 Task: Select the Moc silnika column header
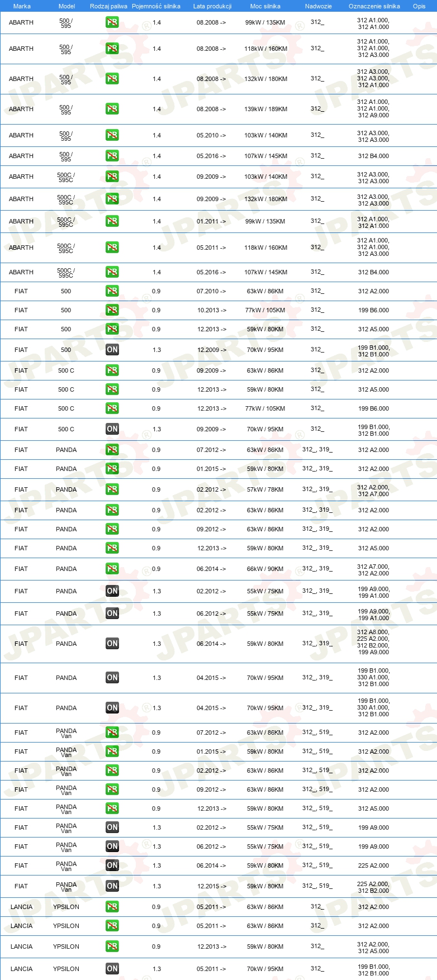pyautogui.click(x=265, y=6)
